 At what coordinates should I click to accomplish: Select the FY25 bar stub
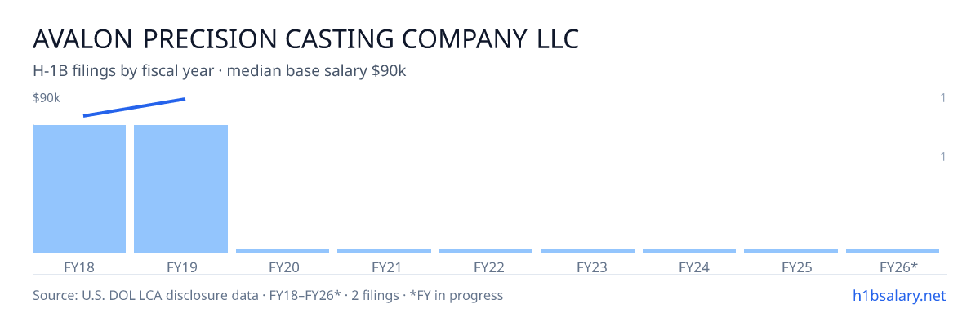(x=791, y=251)
